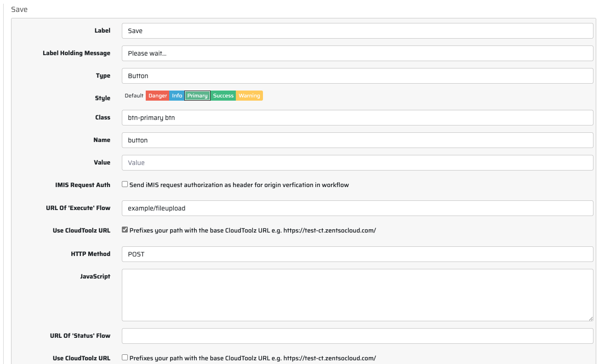599x364 pixels.
Task: Grab the JavaScript textarea resize handle
Action: click(591, 318)
